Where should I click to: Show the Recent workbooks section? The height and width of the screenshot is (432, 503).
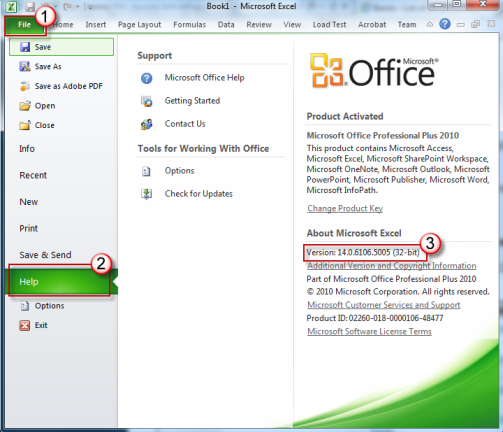click(33, 175)
